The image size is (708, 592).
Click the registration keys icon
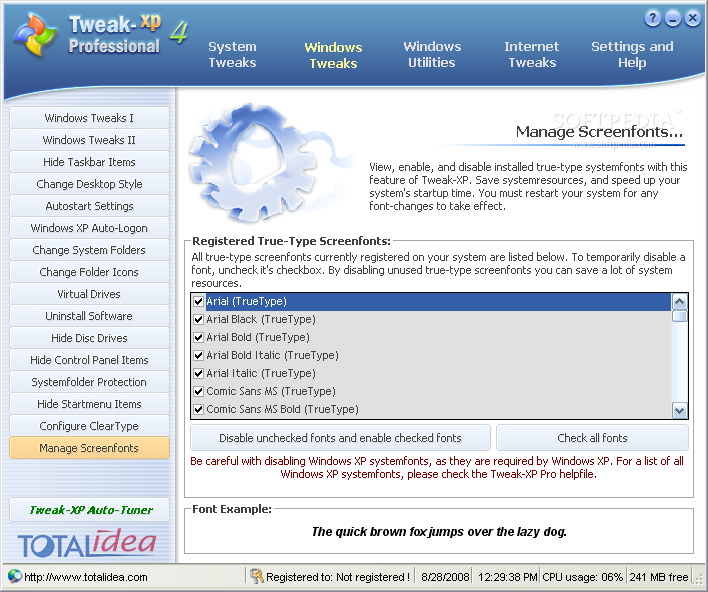coord(256,576)
